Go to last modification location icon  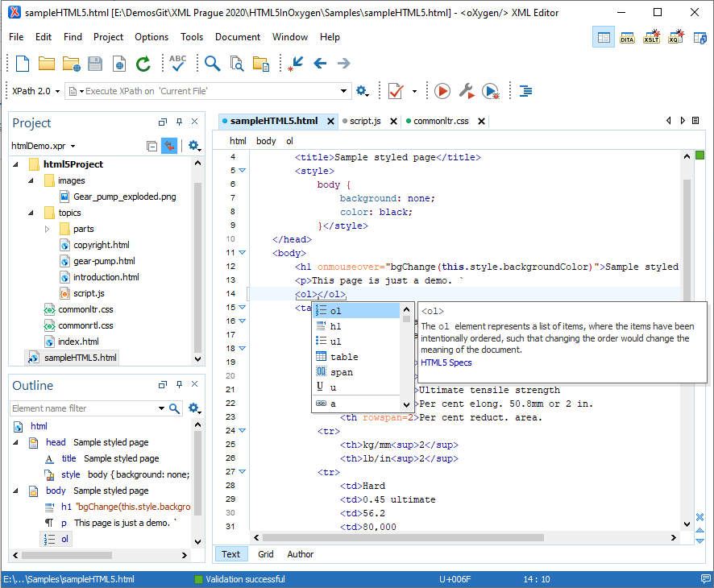(x=296, y=64)
